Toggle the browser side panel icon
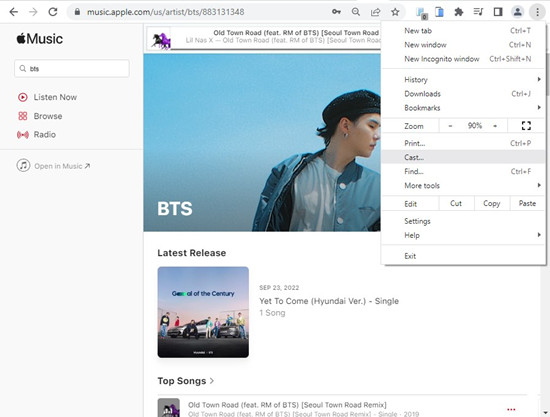Image resolution: width=550 pixels, height=417 pixels. pyautogui.click(x=498, y=12)
